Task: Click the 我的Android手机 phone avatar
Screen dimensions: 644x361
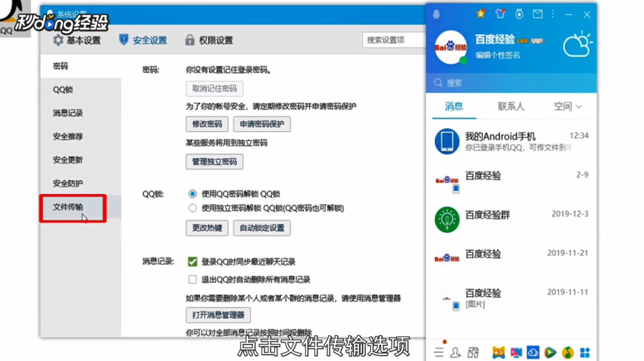Action: pyautogui.click(x=447, y=141)
